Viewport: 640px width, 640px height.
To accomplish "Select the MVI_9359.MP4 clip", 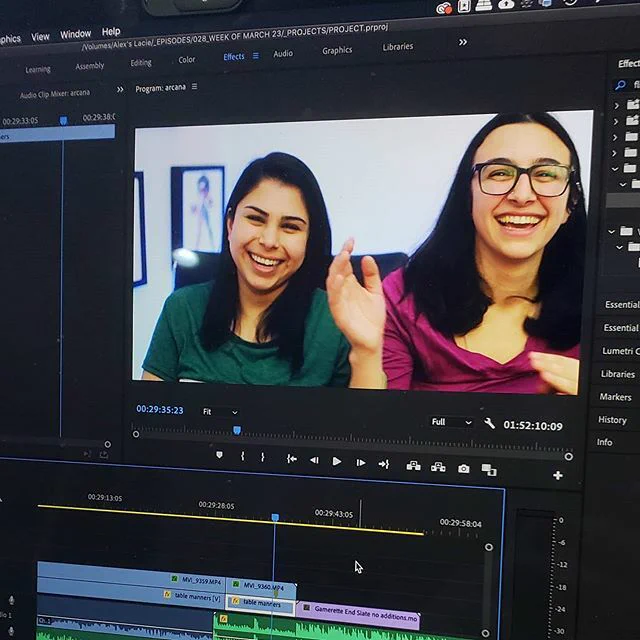I will tap(131, 578).
